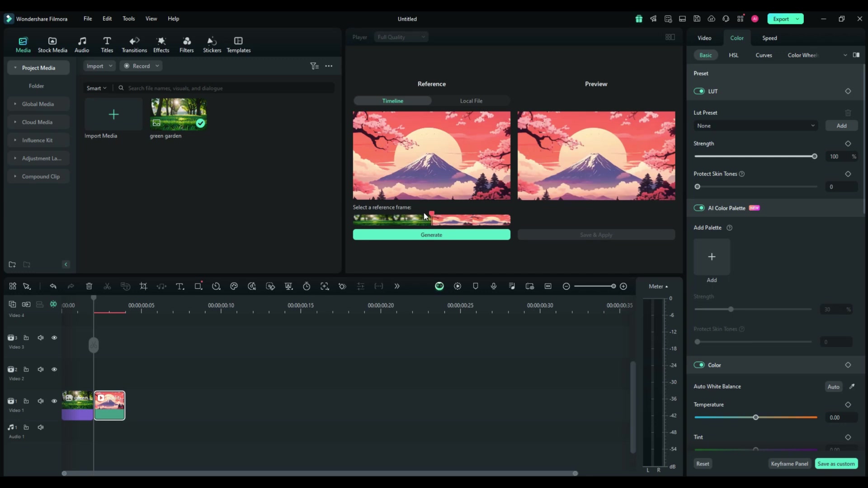Click the zoom in plus icon on timeline
This screenshot has width=868, height=488.
623,286
